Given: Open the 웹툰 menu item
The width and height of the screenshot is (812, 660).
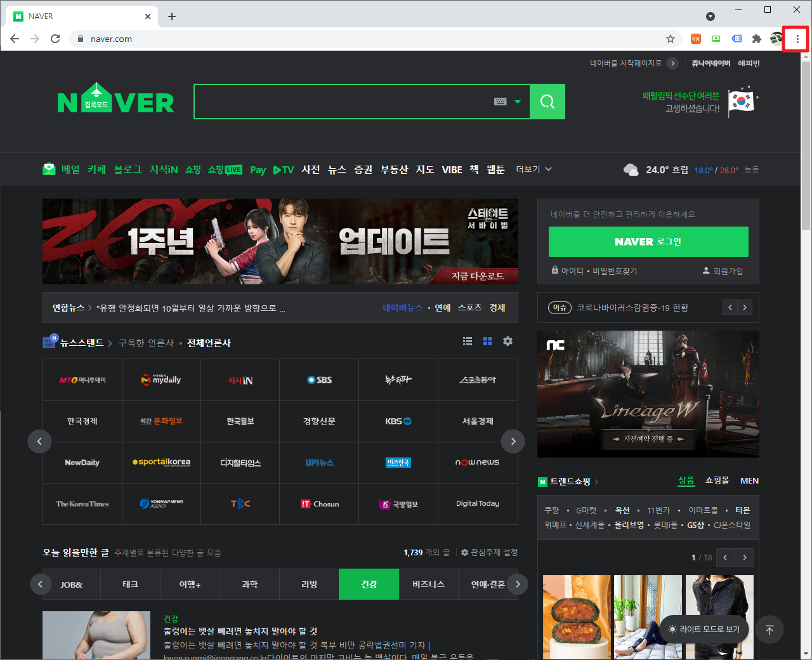Looking at the screenshot, I should coord(495,169).
